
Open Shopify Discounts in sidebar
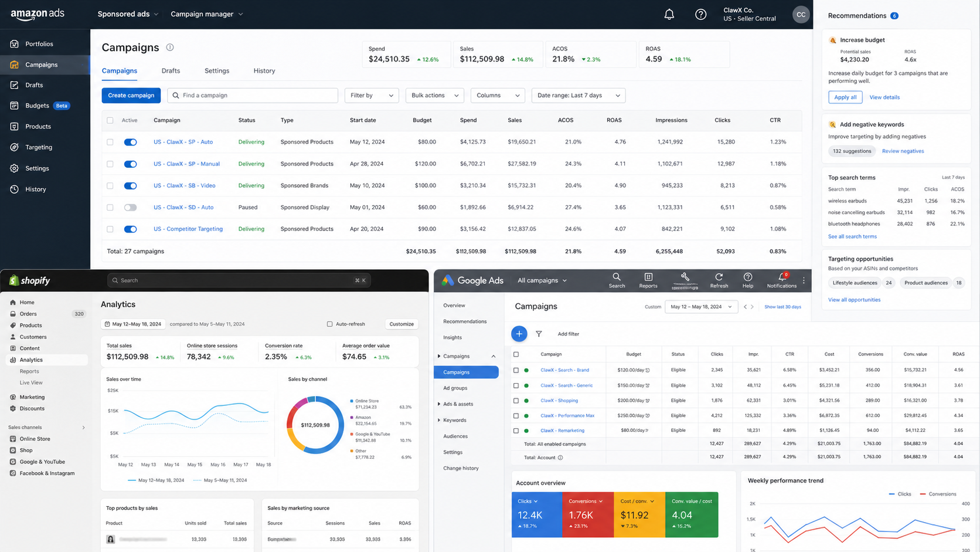(32, 408)
